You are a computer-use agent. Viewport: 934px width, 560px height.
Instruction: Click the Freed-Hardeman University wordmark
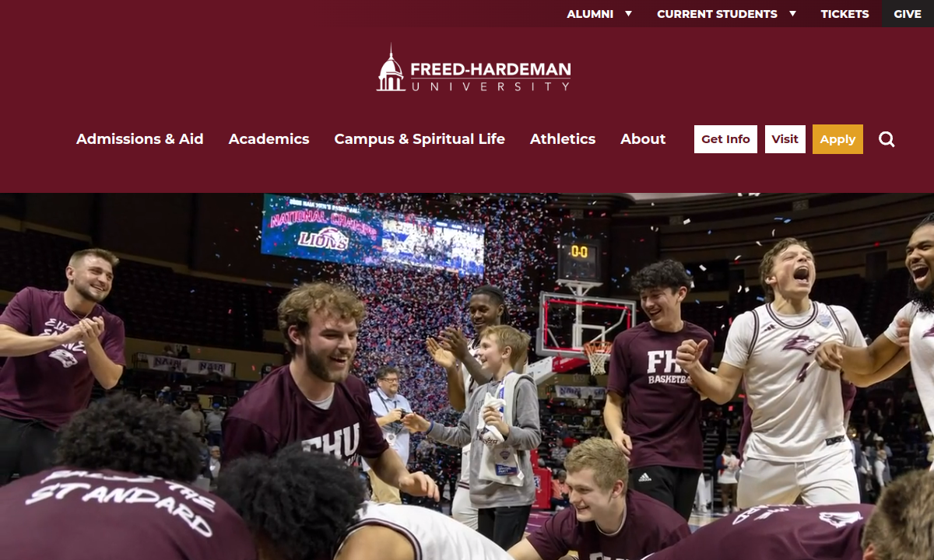click(x=490, y=76)
